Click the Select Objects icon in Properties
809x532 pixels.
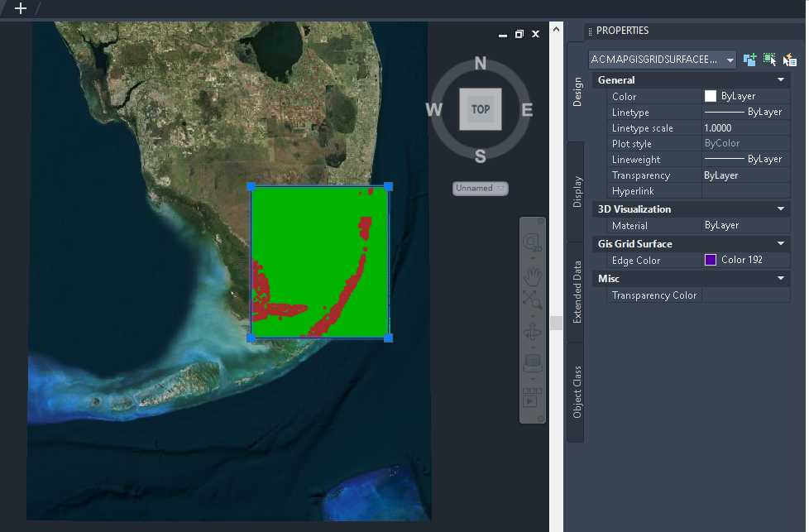[x=769, y=60]
